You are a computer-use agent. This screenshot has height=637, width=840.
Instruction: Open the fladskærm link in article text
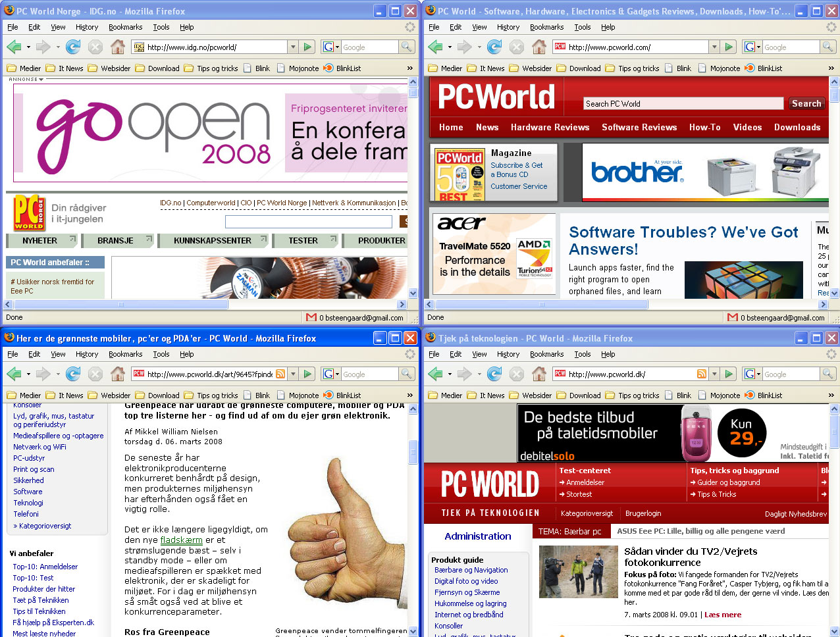tap(182, 540)
